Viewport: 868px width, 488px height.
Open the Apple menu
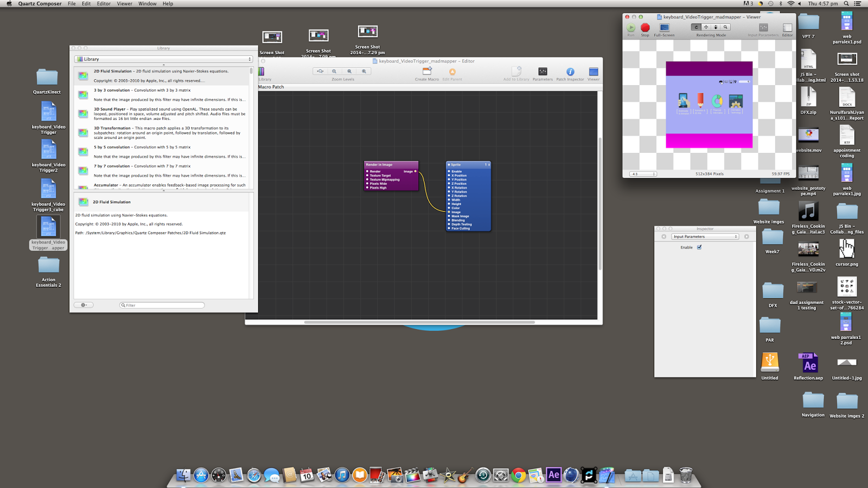point(9,3)
